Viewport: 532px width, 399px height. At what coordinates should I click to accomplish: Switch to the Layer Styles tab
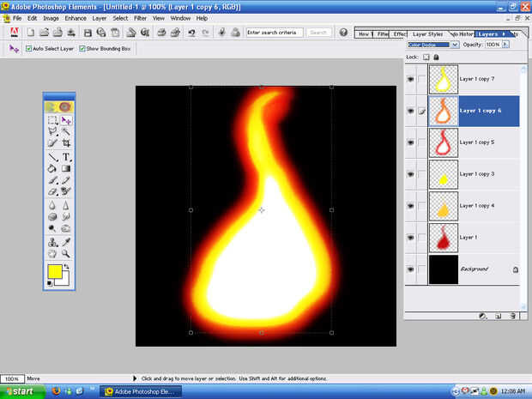[x=427, y=34]
